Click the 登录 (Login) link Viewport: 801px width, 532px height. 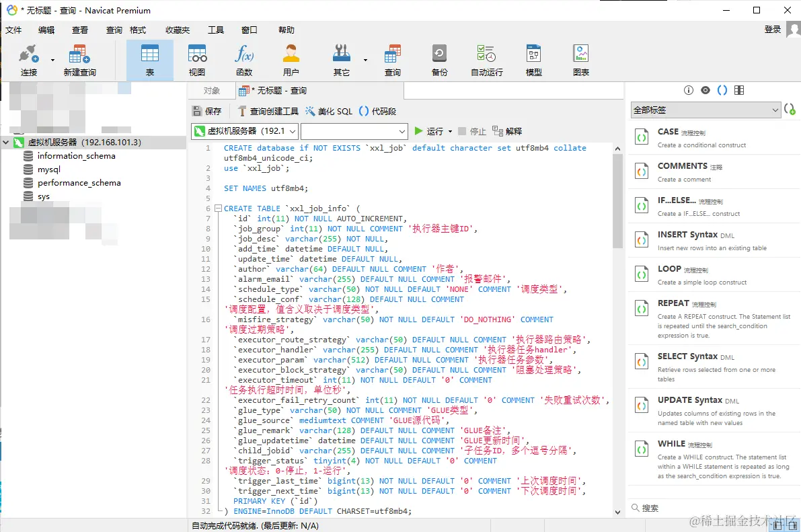point(772,30)
